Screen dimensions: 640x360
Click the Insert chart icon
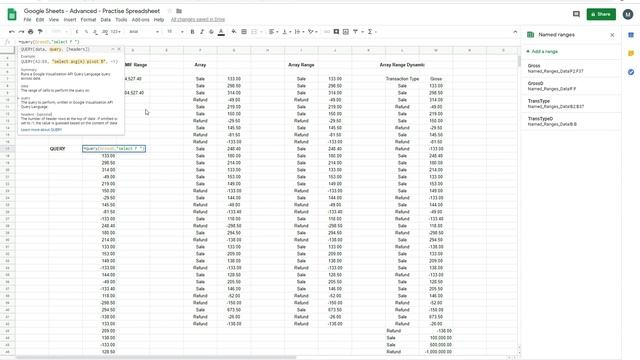tap(346, 31)
